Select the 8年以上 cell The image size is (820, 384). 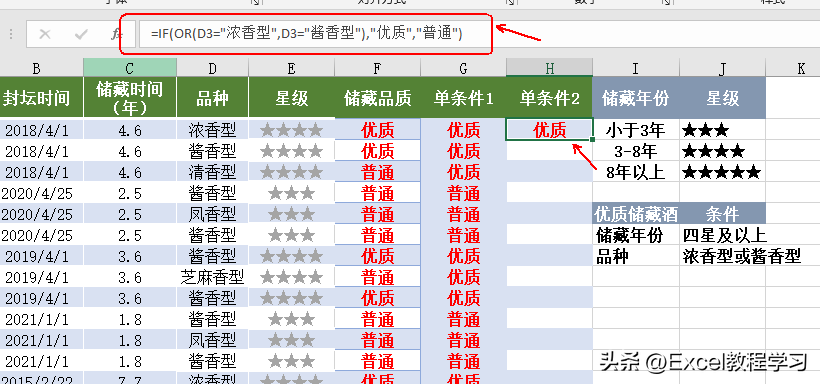(635, 172)
